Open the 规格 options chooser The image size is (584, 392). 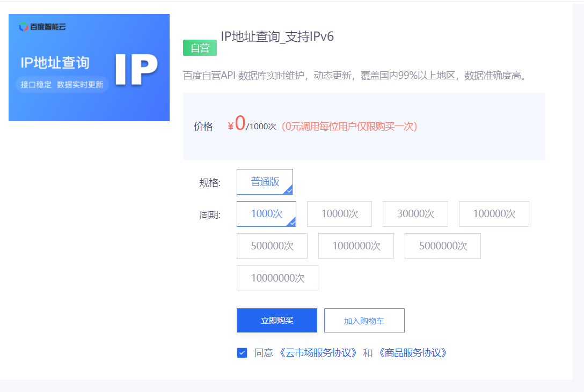click(265, 182)
